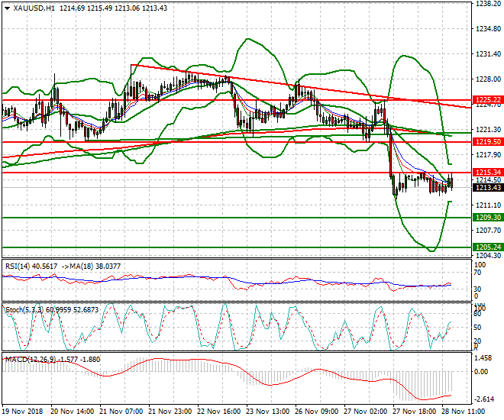Viewport: 504px width, 420px height.
Task: Click the 1234.80 price scale value
Action: coord(488,29)
